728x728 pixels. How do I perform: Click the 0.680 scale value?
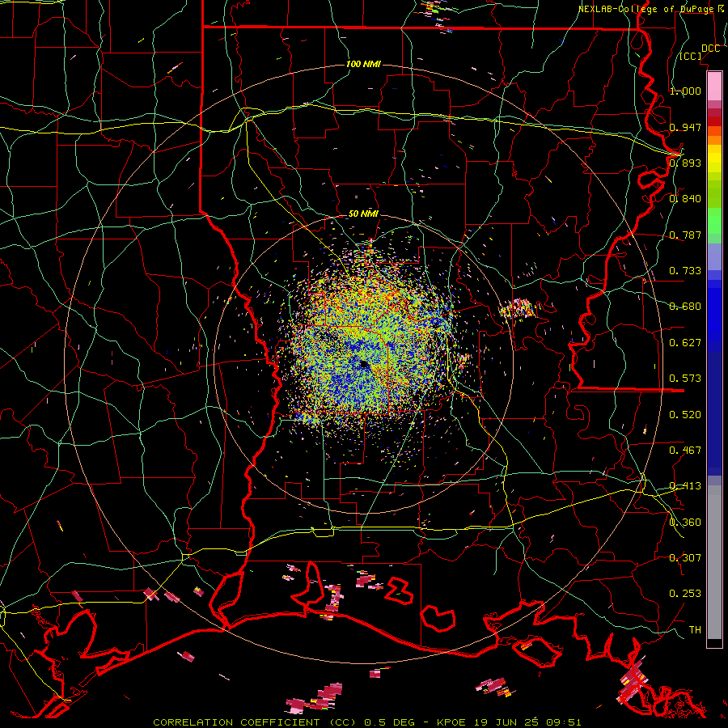point(685,306)
